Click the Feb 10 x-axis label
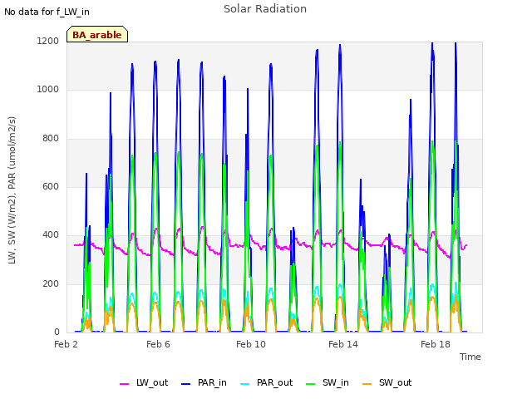 (251, 344)
